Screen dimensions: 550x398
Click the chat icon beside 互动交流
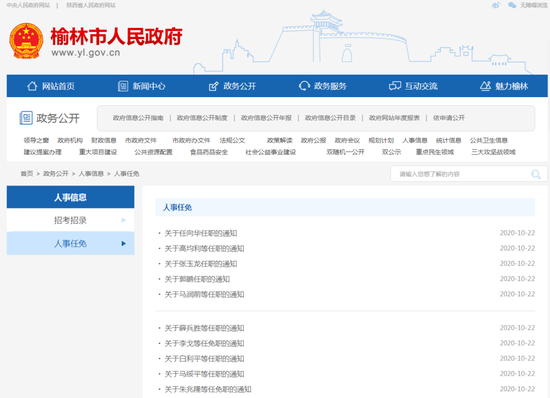(395, 86)
